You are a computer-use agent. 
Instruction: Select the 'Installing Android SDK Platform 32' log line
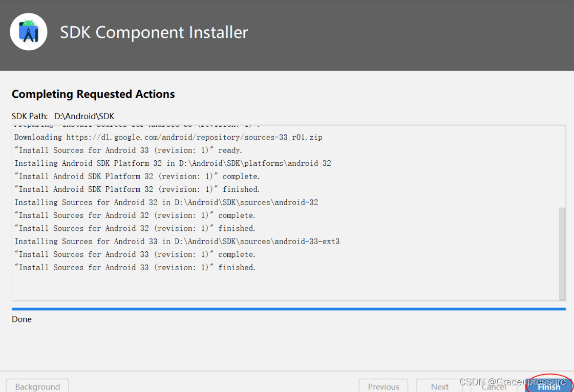[173, 163]
